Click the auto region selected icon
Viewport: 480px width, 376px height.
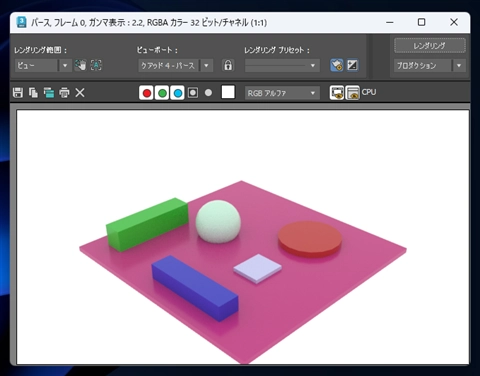96,65
